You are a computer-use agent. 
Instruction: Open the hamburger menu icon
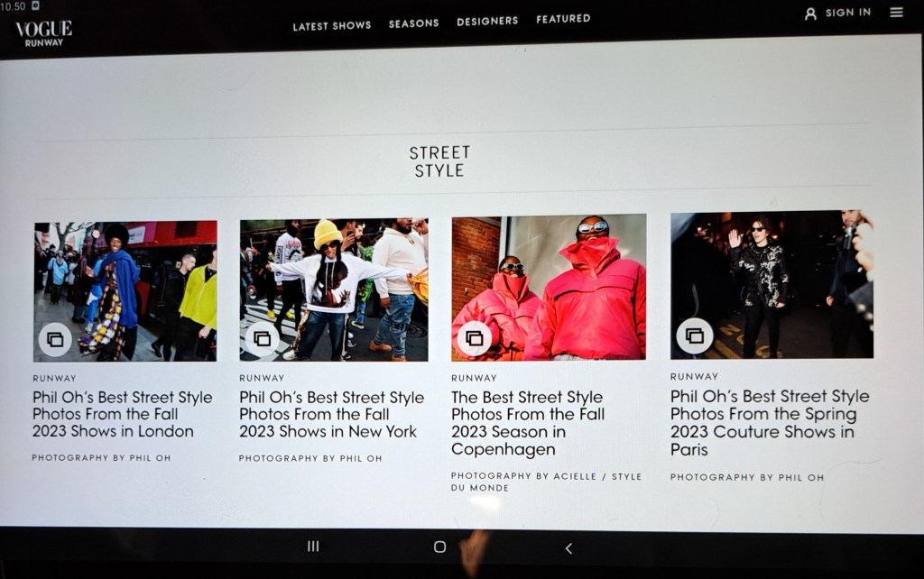896,12
